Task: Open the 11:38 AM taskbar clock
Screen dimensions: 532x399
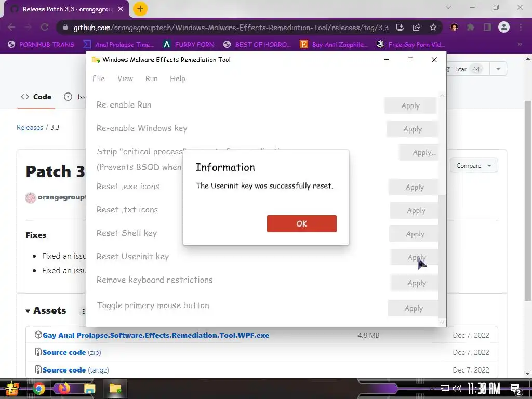Action: [484, 389]
